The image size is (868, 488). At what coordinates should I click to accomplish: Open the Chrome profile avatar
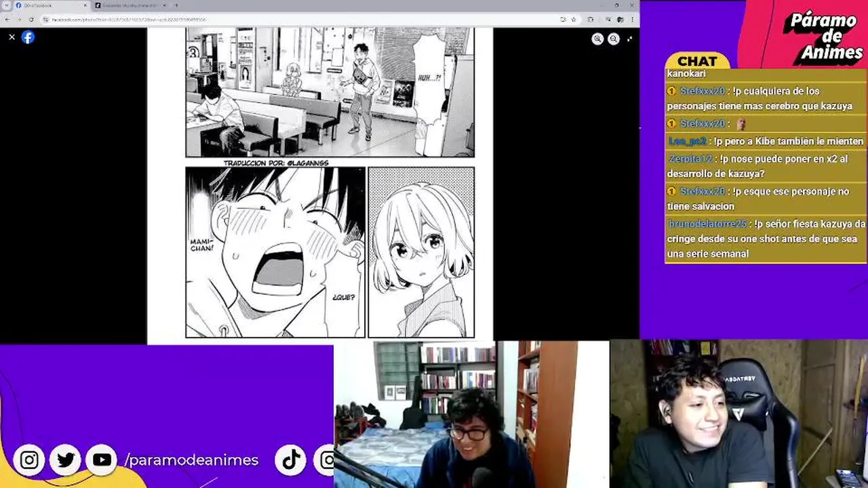pyautogui.click(x=620, y=20)
